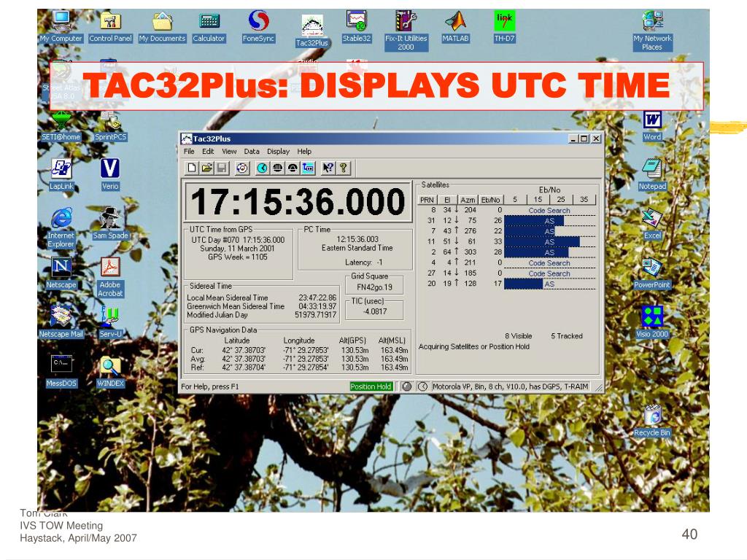Select the My Network Places desktop icon
This screenshot has height=560, width=747.
[652, 31]
